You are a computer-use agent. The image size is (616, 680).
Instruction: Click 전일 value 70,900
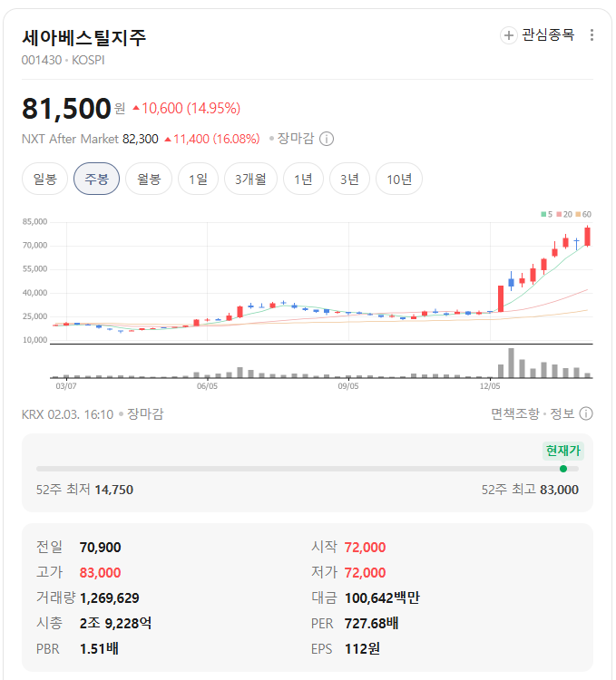click(x=100, y=548)
